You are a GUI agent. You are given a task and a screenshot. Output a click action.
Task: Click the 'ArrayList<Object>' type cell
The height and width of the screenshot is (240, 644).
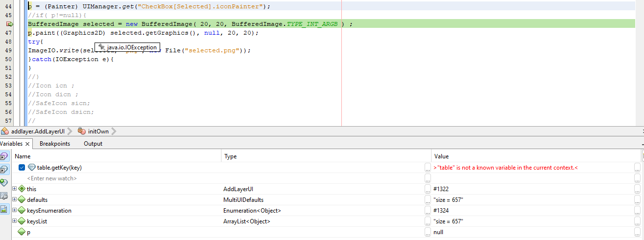(247, 221)
